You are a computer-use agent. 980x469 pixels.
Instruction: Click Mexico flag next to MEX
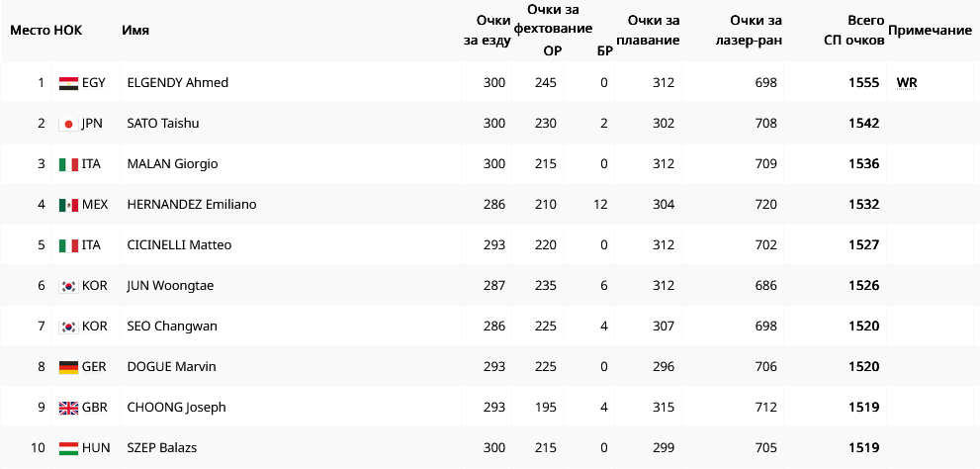(68, 205)
